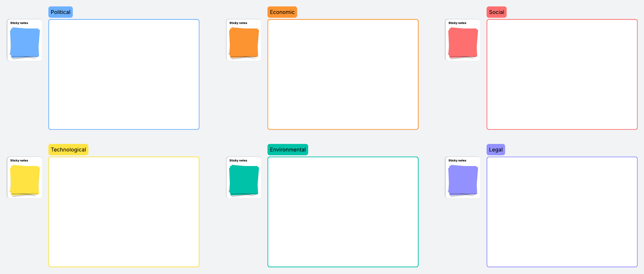
Task: Pick the purple sticky notes stack
Action: (463, 181)
